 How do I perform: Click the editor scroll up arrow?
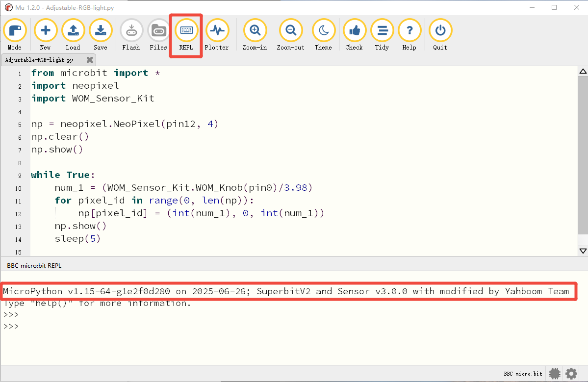tap(583, 71)
